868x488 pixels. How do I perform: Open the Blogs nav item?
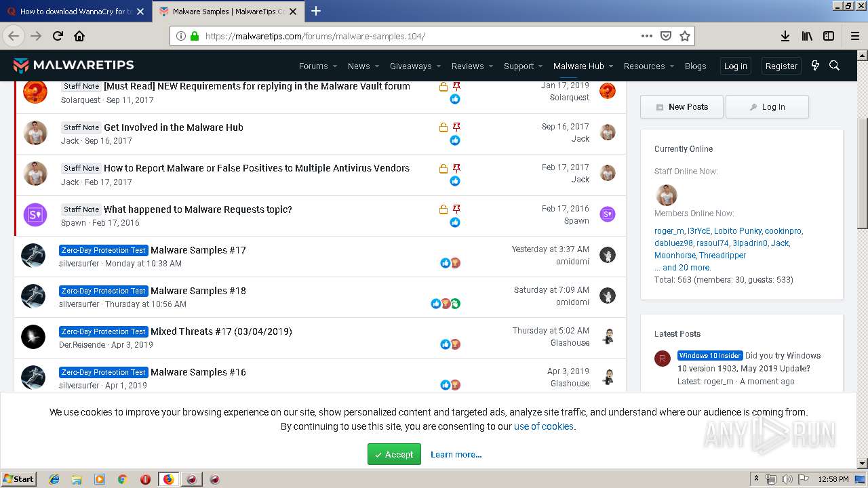coord(695,66)
